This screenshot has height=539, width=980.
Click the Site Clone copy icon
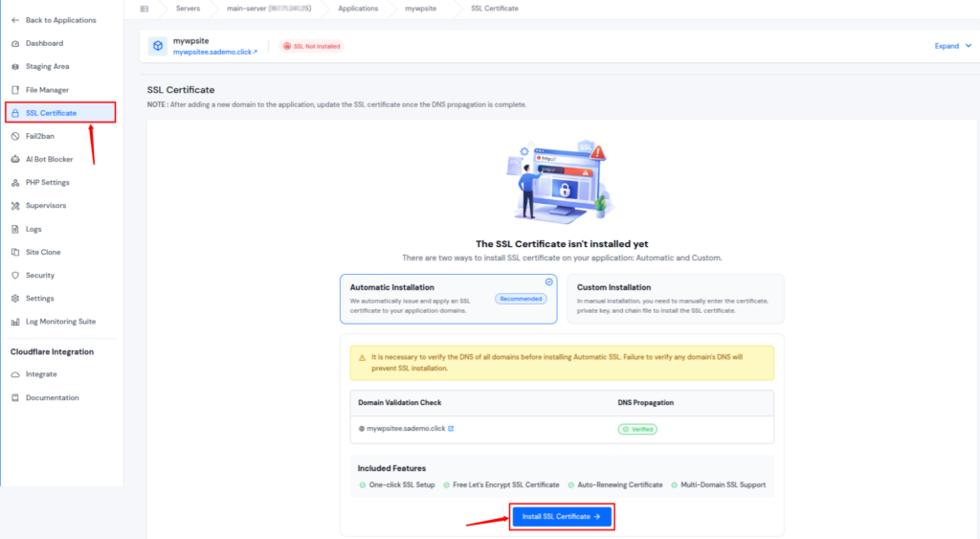tap(15, 252)
